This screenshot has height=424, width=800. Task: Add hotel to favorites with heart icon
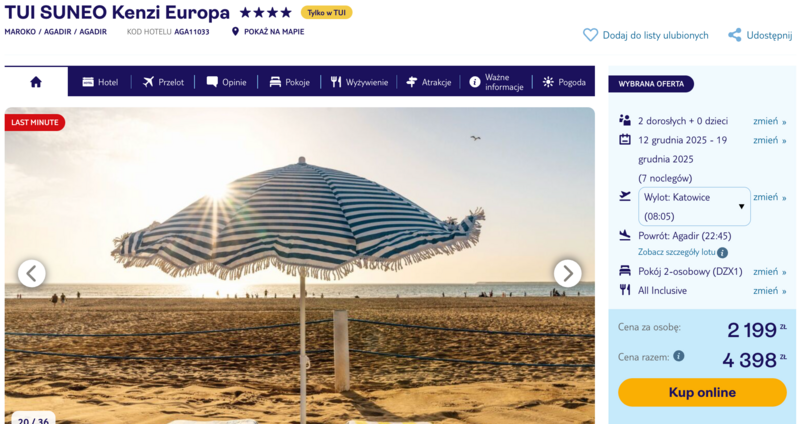coord(590,35)
